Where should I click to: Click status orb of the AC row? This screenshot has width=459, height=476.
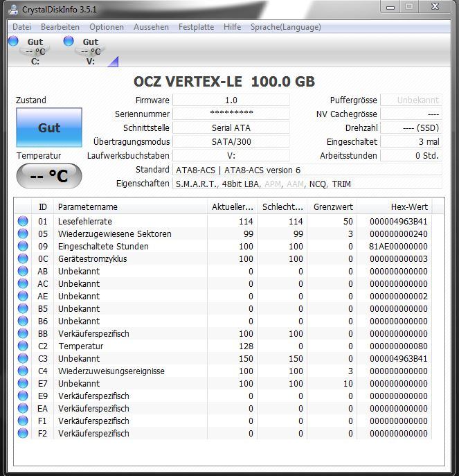coord(23,283)
